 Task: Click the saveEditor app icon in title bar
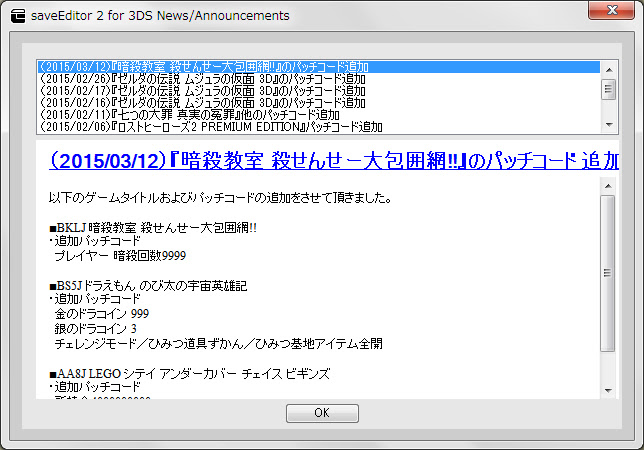(x=18, y=16)
